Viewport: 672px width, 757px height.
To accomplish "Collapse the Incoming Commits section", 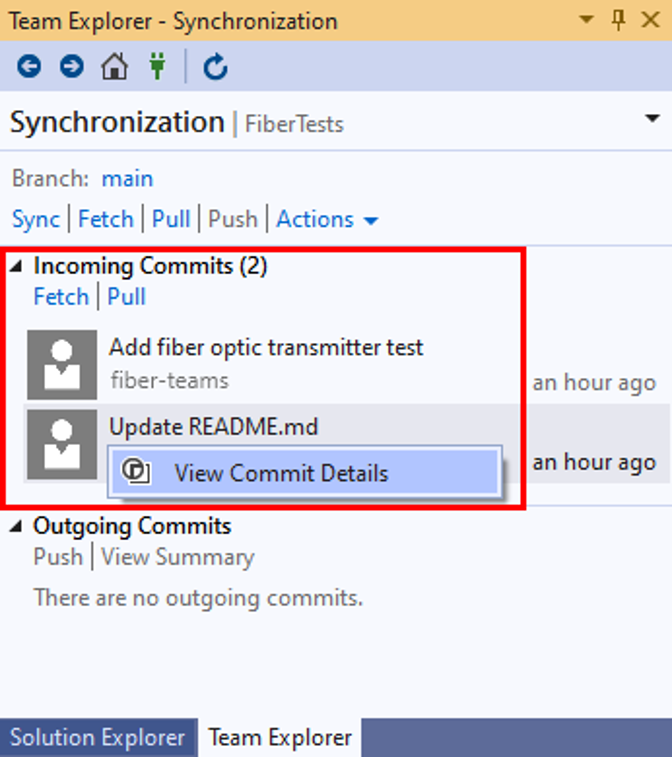I will [x=16, y=266].
